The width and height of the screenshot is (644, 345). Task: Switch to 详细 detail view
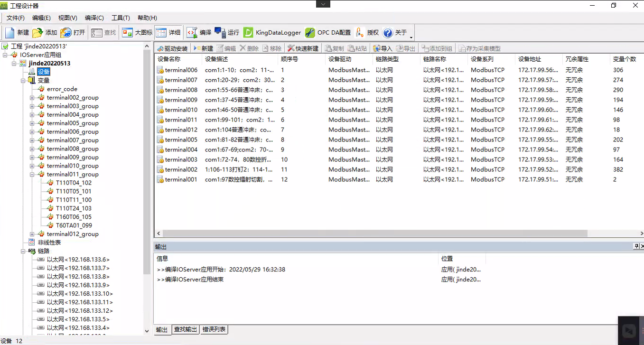168,33
